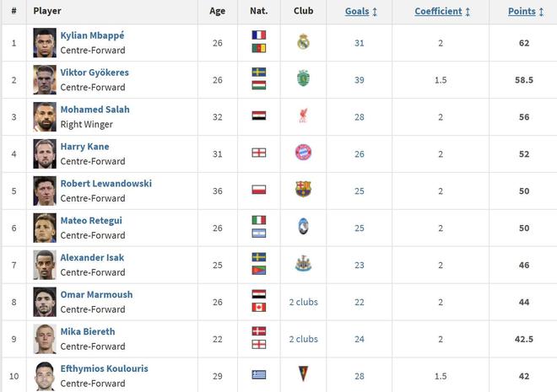Click the Bayern Munich club crest
The height and width of the screenshot is (392, 557).
click(x=304, y=153)
